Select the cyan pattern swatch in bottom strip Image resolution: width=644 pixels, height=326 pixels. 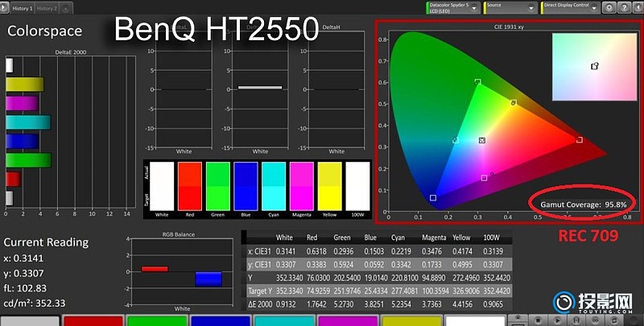pos(283,321)
